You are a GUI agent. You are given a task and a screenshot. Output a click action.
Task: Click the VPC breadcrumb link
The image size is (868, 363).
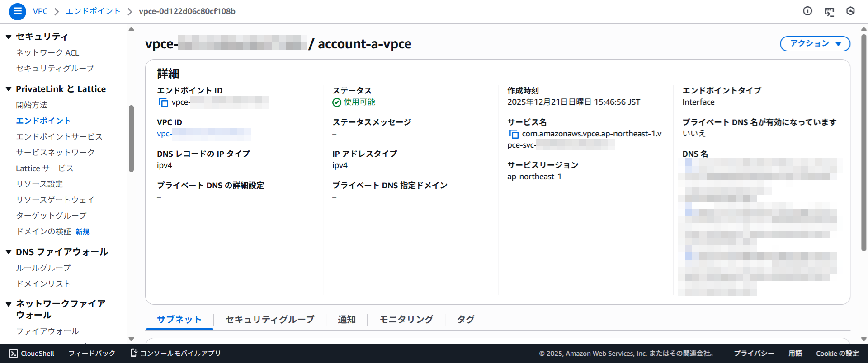pyautogui.click(x=40, y=11)
